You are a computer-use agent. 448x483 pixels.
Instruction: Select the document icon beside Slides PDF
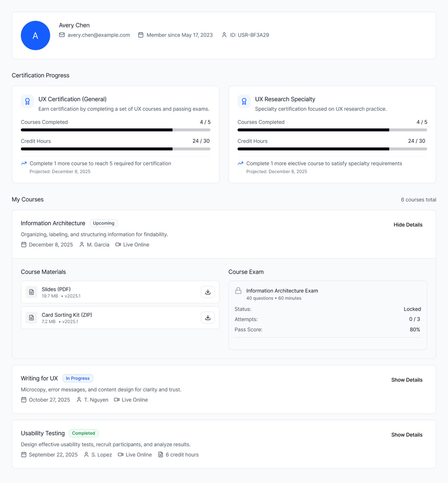tap(31, 292)
